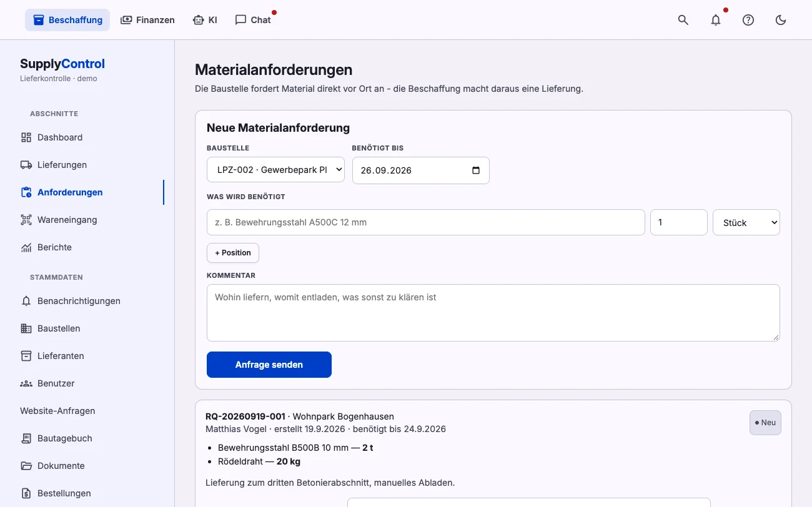Screen dimensions: 812x507
Task: Submit with Anfrage senden button
Action: coord(269,365)
